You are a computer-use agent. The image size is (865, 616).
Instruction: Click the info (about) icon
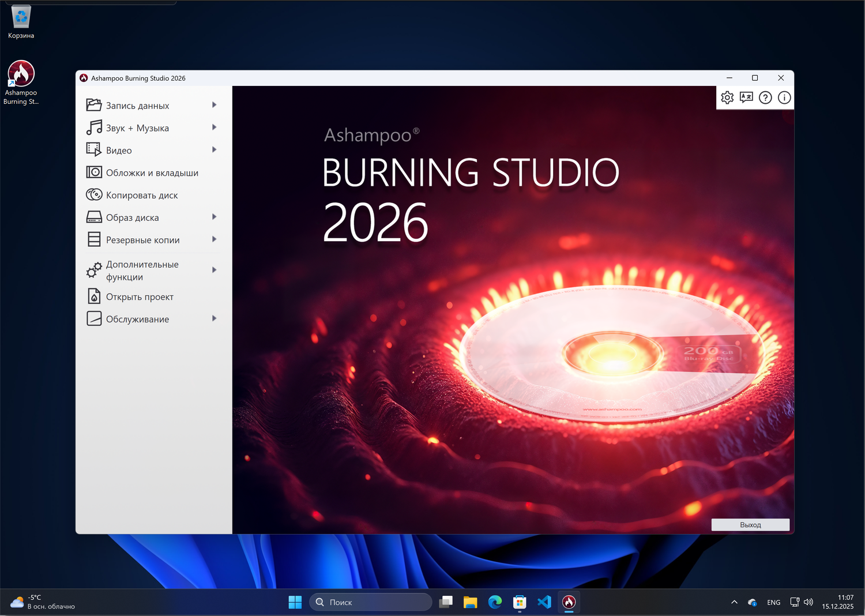(x=784, y=97)
